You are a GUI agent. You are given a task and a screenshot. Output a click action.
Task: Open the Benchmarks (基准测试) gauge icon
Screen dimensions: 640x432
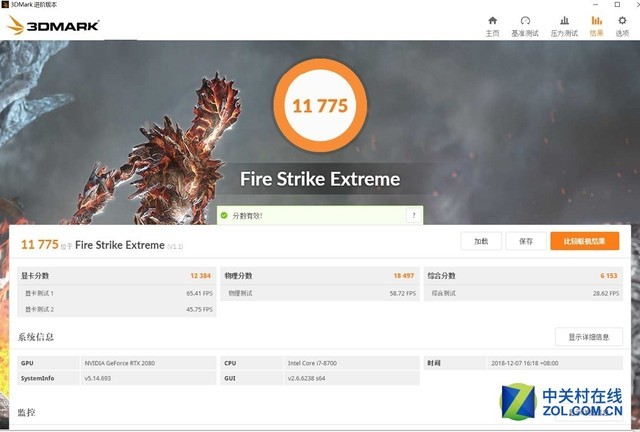tap(525, 21)
